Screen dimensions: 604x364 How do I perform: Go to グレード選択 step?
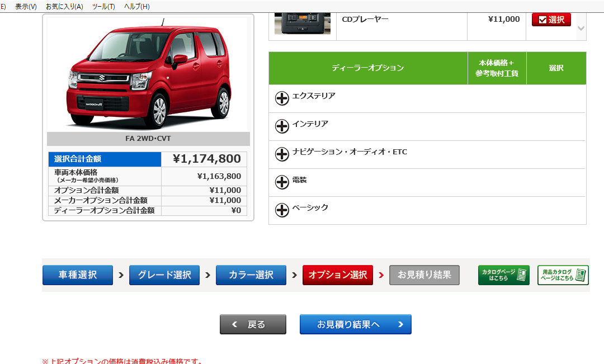pyautogui.click(x=164, y=275)
